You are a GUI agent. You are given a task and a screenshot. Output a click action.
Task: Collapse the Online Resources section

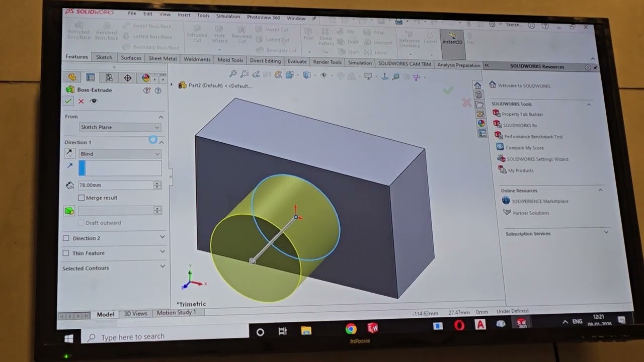point(600,190)
